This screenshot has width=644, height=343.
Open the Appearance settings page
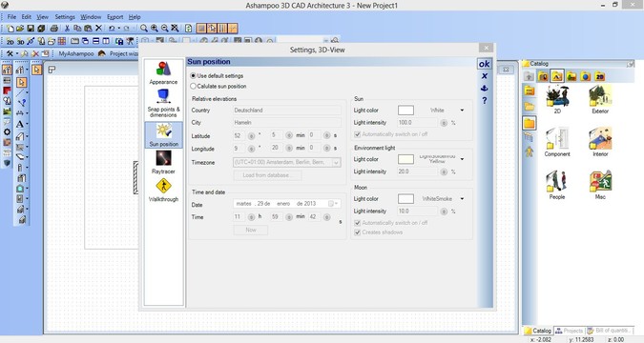[x=163, y=72]
